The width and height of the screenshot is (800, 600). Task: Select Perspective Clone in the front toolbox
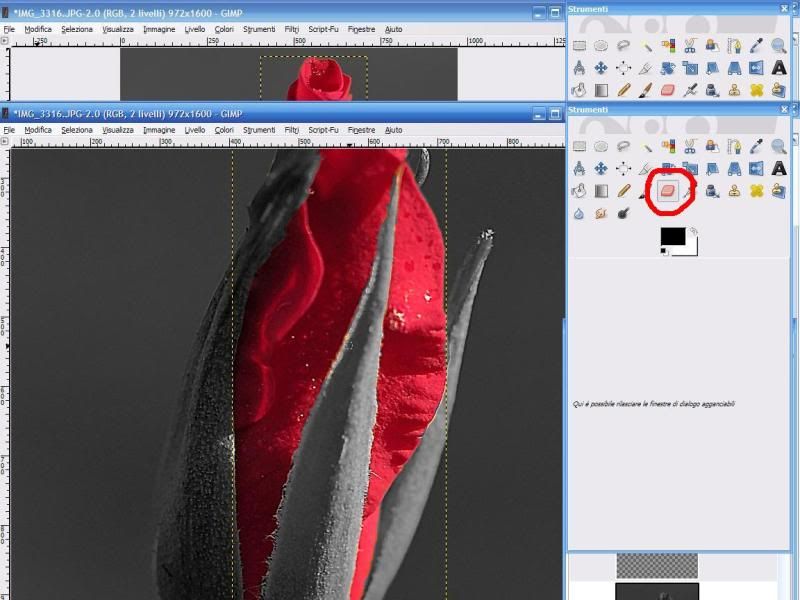coord(779,191)
